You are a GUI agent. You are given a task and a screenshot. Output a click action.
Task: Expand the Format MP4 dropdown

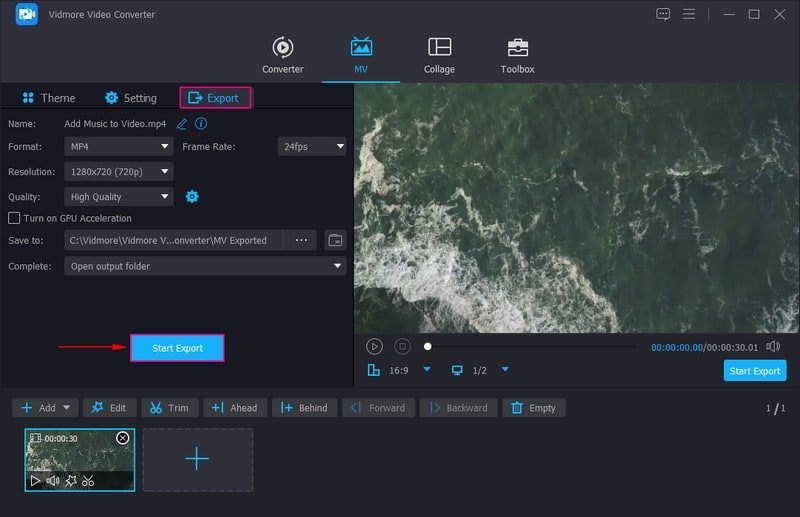119,146
